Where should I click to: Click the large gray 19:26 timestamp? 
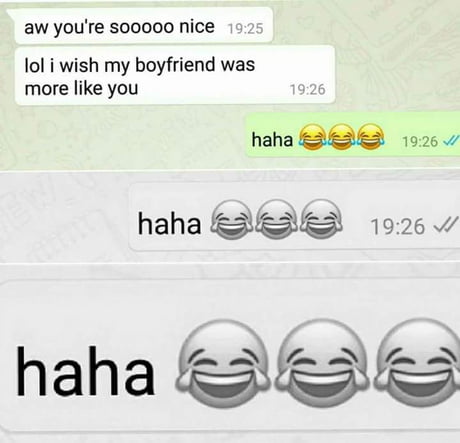click(398, 227)
